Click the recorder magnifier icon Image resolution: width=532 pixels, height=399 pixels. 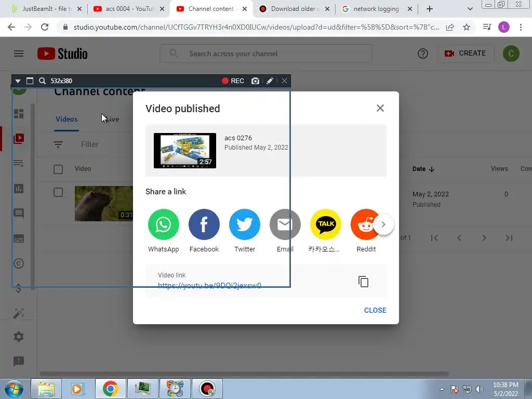click(x=42, y=81)
